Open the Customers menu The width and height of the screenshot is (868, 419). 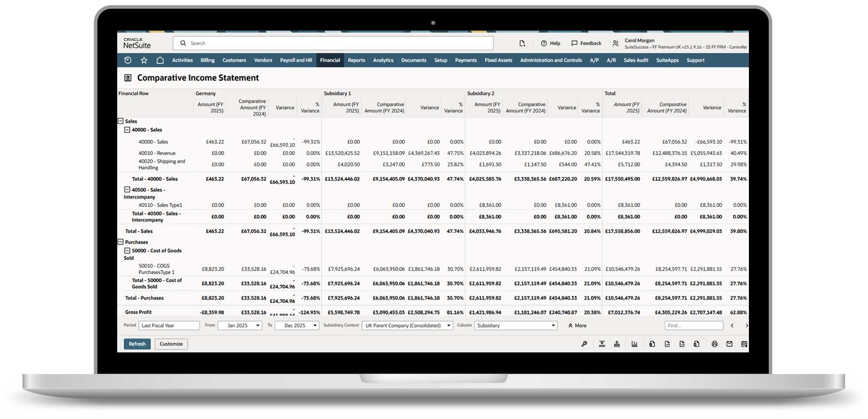coord(234,60)
